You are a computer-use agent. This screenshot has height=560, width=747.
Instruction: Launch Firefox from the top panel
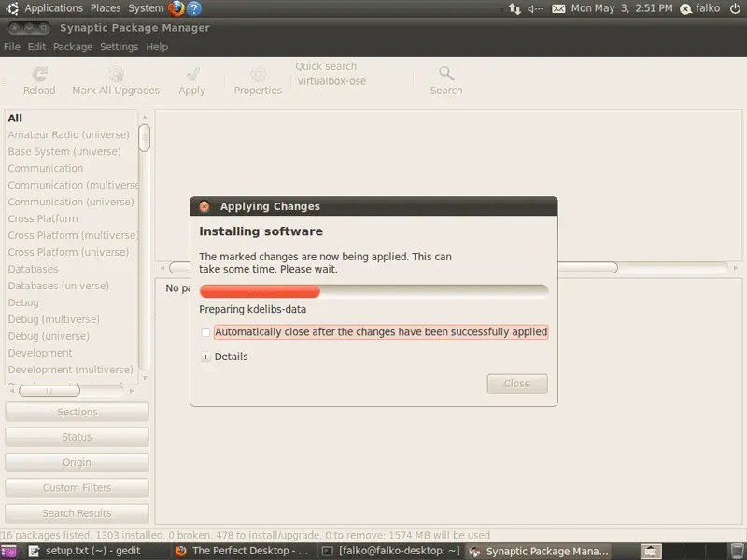[176, 8]
